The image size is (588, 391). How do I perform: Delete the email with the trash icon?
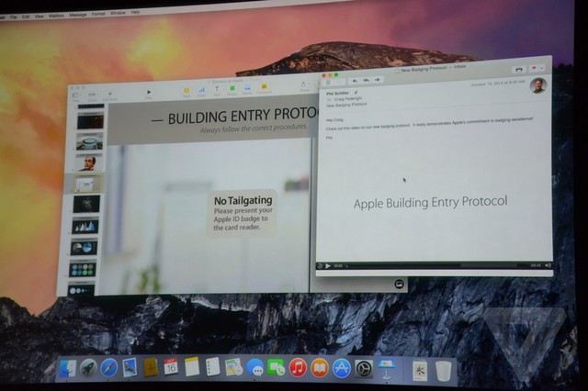(x=329, y=83)
